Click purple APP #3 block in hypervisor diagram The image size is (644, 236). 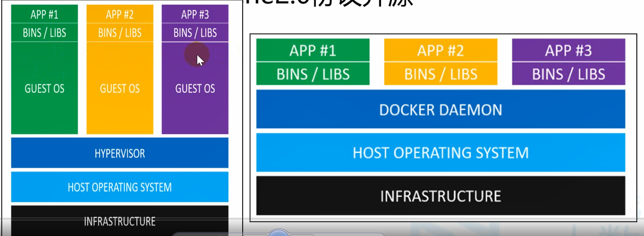pyautogui.click(x=195, y=14)
